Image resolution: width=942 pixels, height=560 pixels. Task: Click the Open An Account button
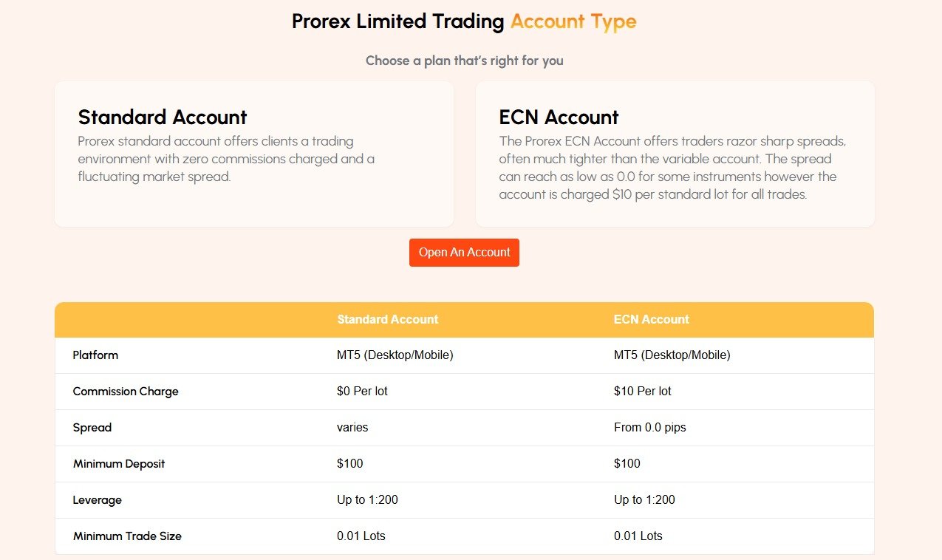[464, 252]
